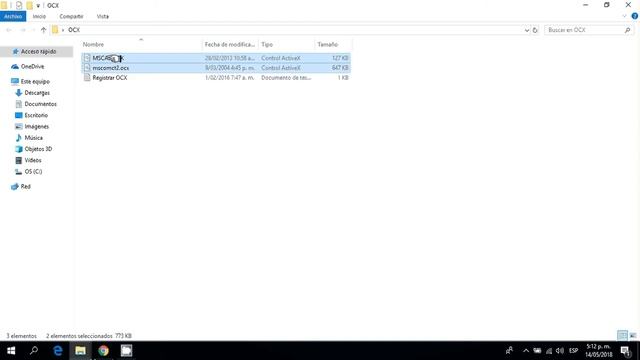The image size is (640, 360).
Task: Open the volume control icon
Action: coord(560,351)
